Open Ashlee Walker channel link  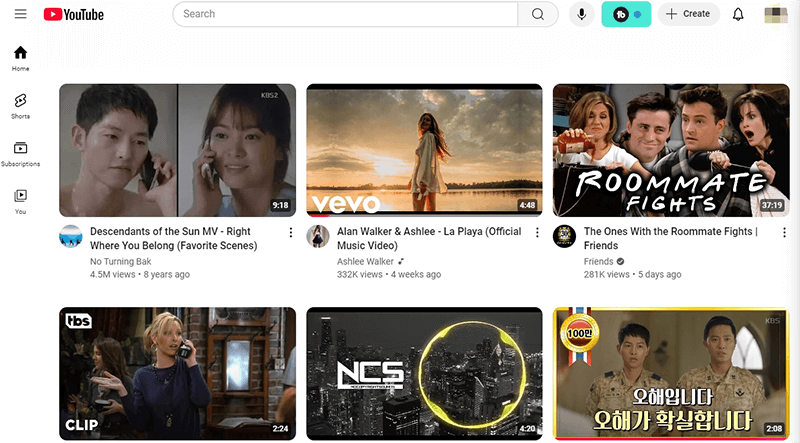(365, 262)
